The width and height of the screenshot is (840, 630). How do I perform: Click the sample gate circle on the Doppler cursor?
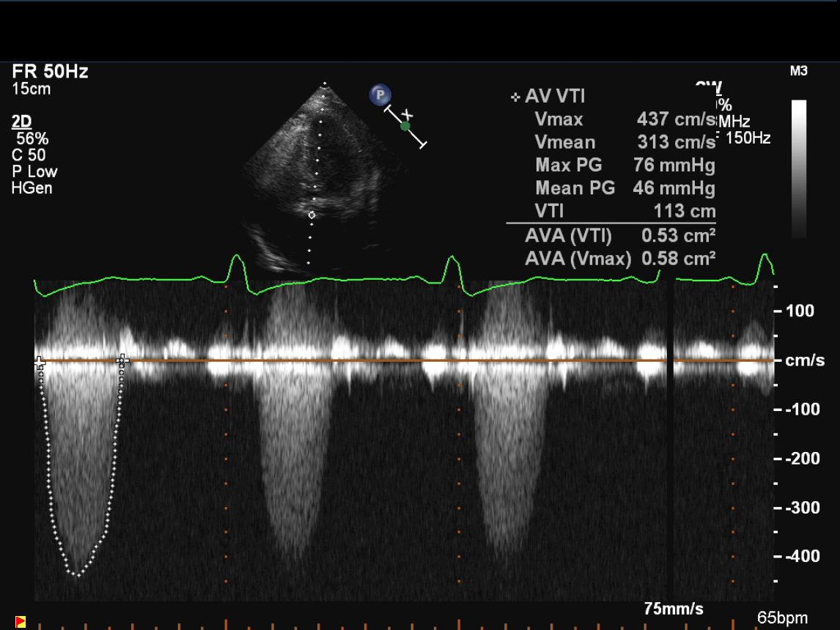click(x=312, y=215)
